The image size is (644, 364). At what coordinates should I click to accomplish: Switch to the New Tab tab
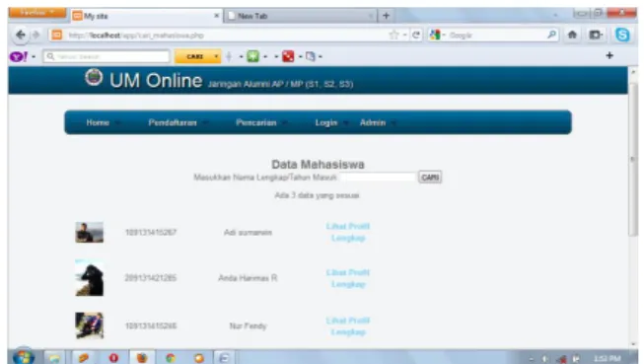pos(300,16)
